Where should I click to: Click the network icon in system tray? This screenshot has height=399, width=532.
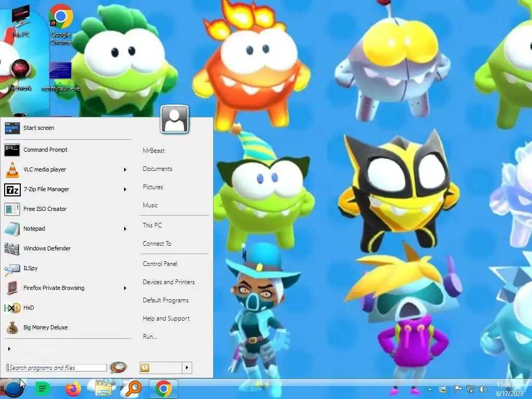click(x=471, y=389)
